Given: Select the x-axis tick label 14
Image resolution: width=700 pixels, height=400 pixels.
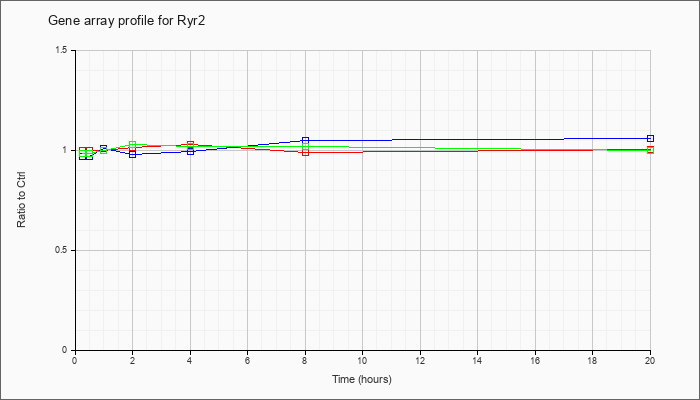Looking at the screenshot, I should click(x=477, y=360).
